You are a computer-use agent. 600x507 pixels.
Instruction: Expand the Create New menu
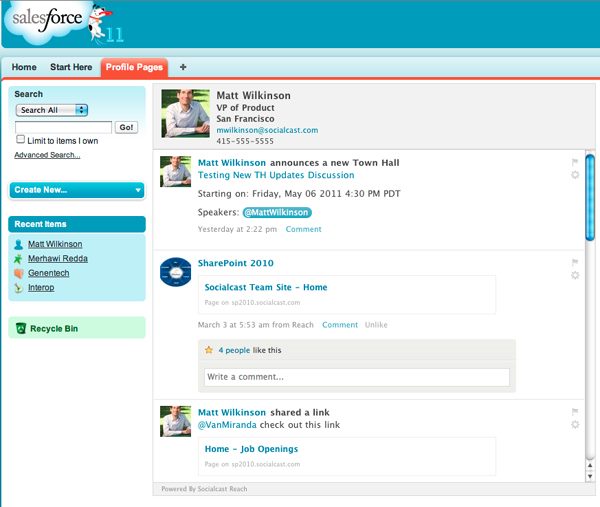coord(77,190)
